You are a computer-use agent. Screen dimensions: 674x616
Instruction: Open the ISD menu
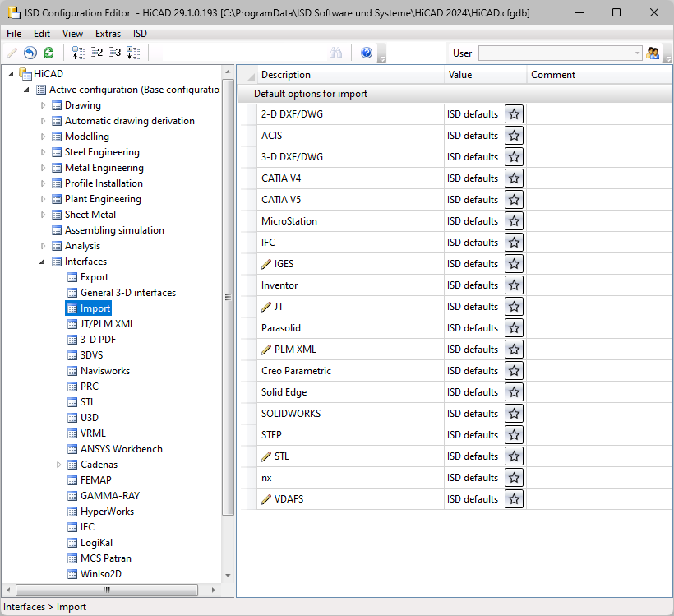click(141, 34)
